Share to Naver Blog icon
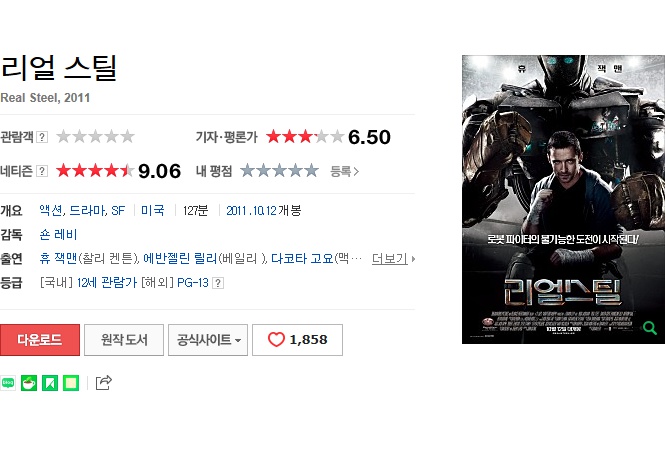Image resolution: width=665 pixels, height=455 pixels. 8,383
